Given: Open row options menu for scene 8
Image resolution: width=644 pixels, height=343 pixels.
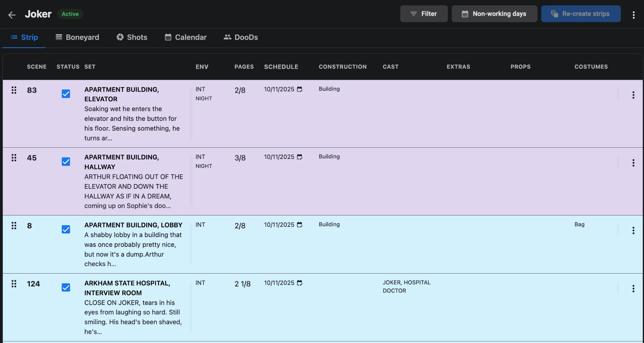Looking at the screenshot, I should 633,231.
